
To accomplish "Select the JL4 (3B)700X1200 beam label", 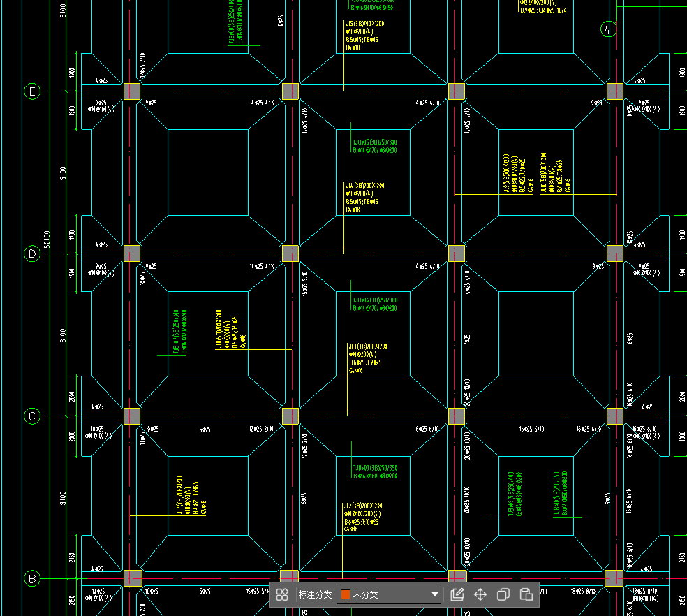I will [365, 186].
